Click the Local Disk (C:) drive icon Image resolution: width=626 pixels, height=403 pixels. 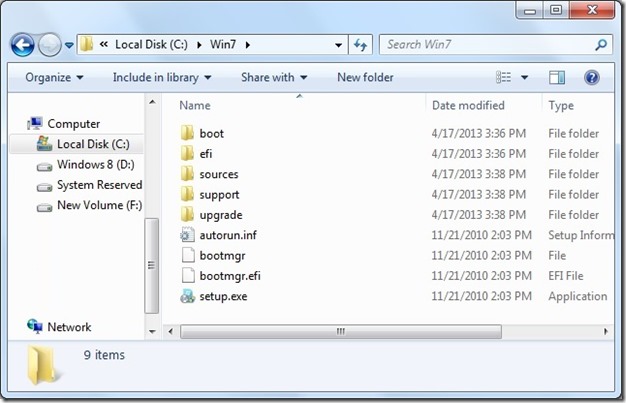tap(44, 143)
